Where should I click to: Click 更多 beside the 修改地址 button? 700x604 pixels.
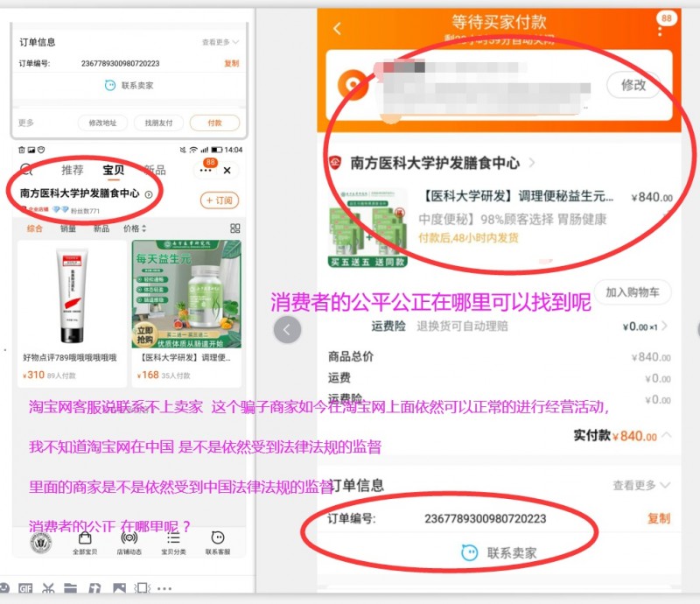(x=26, y=123)
